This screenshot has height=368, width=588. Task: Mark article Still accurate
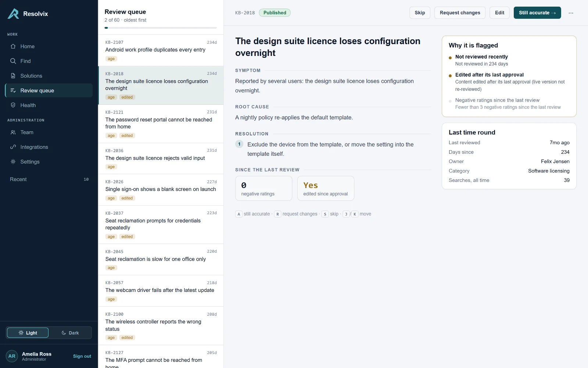tap(537, 13)
